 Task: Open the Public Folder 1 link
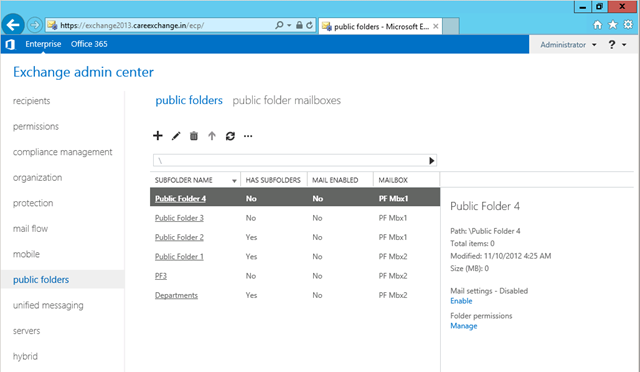pos(179,257)
